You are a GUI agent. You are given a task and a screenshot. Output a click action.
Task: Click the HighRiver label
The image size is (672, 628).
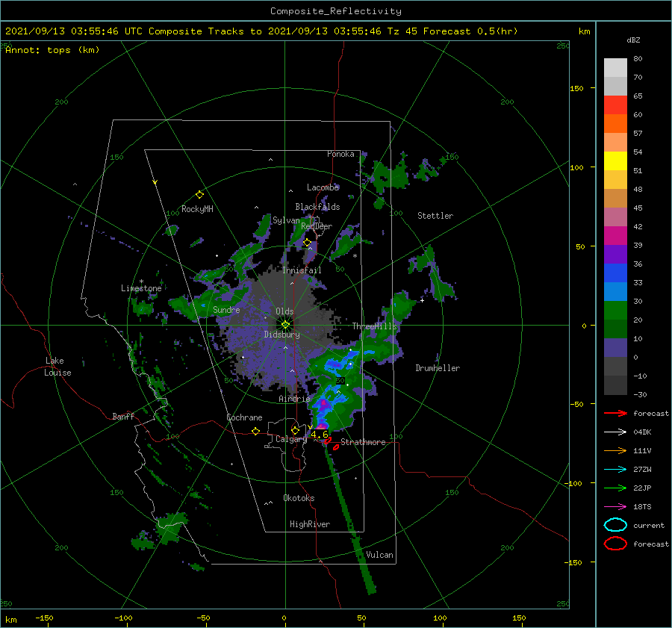[x=310, y=524]
